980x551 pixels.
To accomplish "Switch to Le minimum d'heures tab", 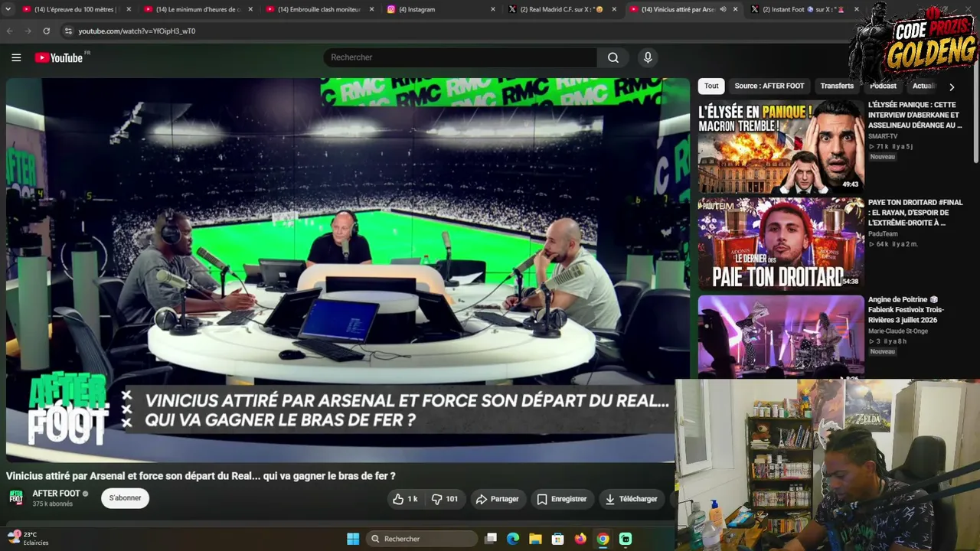I will click(198, 9).
